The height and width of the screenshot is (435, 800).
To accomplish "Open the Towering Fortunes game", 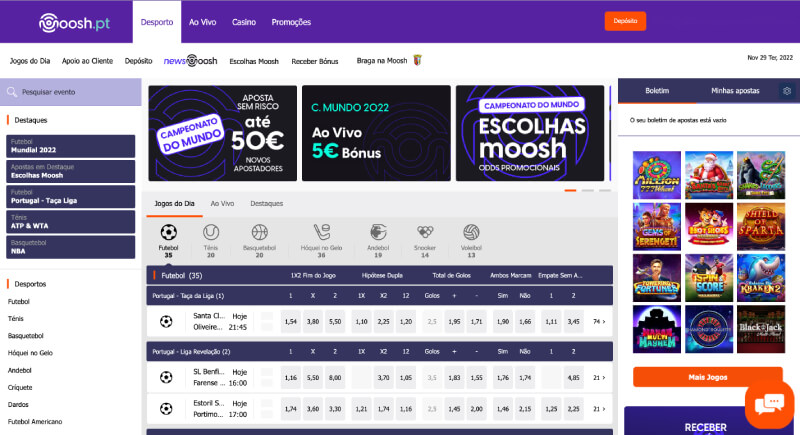I will coord(657,278).
